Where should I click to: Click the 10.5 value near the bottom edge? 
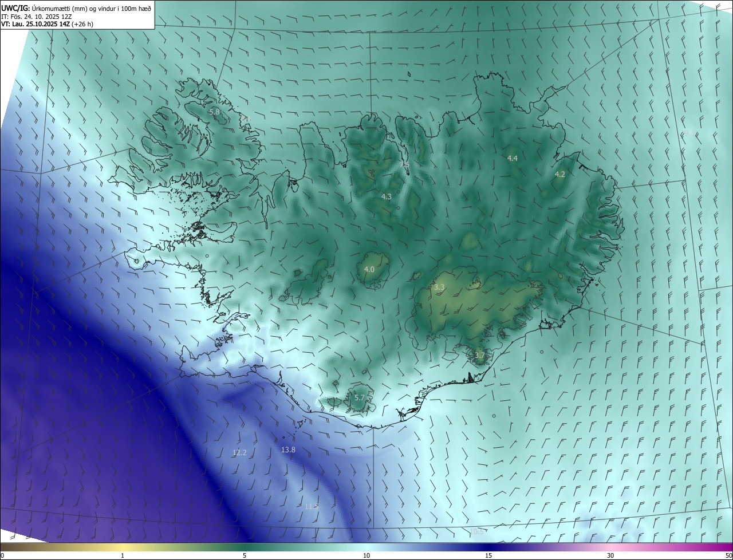[x=477, y=531]
